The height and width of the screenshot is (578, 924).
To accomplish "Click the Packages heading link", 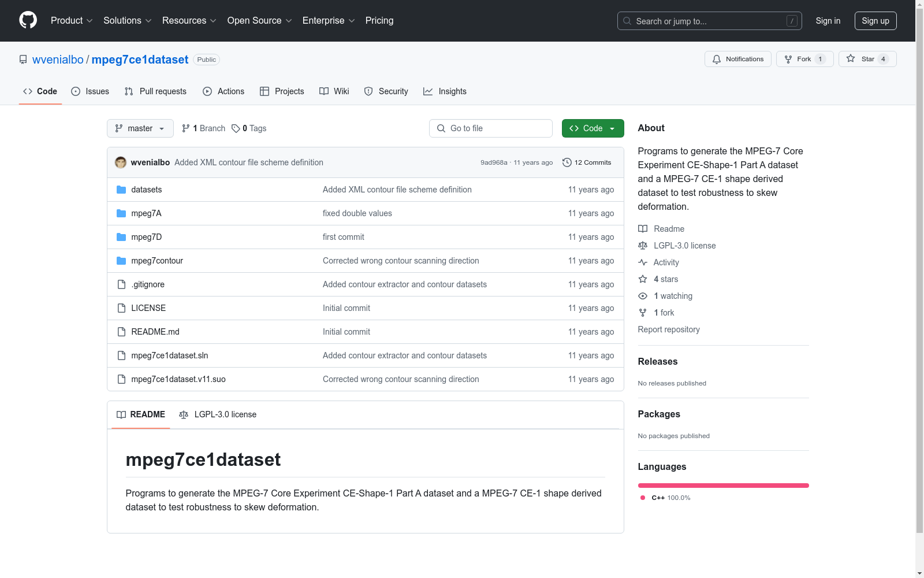I will 659,414.
